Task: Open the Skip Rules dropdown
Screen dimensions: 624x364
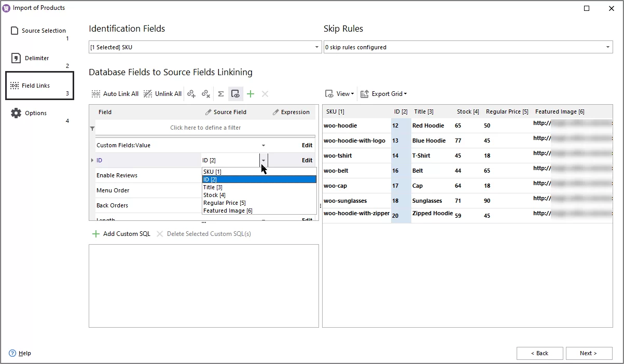Action: [x=608, y=47]
